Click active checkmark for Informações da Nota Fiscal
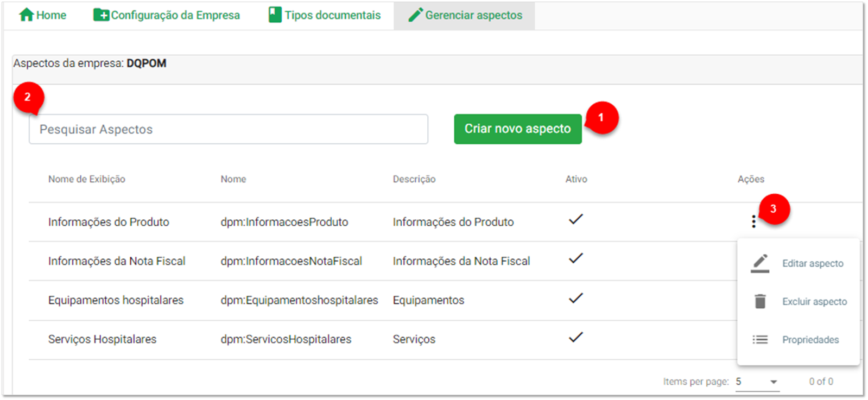The height and width of the screenshot is (400, 868). 575,258
